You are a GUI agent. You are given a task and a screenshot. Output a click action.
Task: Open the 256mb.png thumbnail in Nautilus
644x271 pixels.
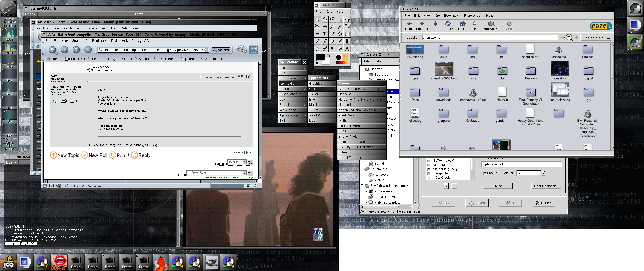tap(415, 49)
